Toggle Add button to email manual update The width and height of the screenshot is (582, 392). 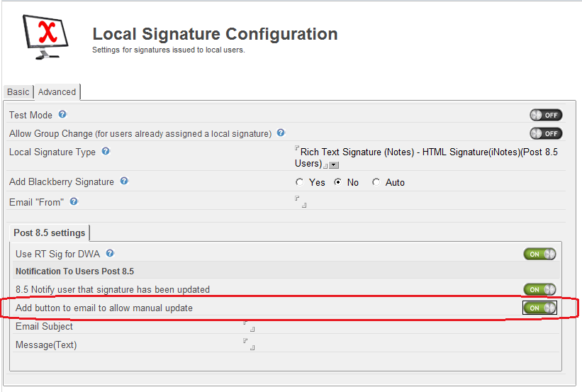pyautogui.click(x=539, y=308)
